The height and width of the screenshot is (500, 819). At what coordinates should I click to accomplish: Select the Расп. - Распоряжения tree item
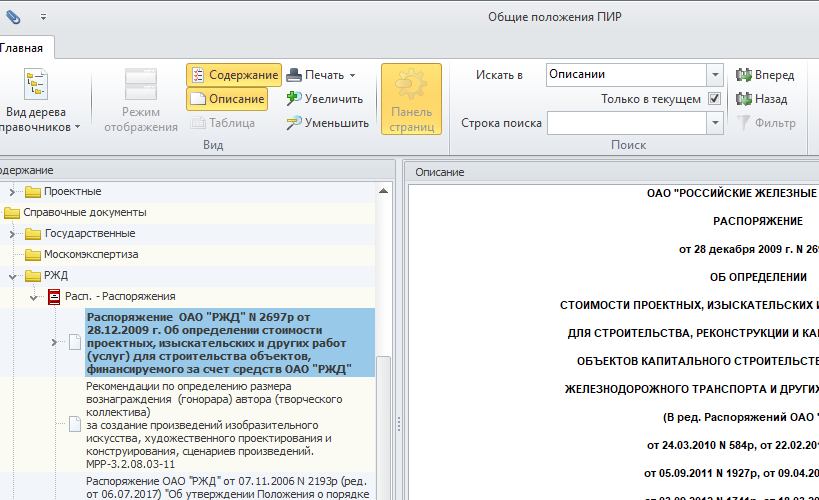click(x=120, y=296)
